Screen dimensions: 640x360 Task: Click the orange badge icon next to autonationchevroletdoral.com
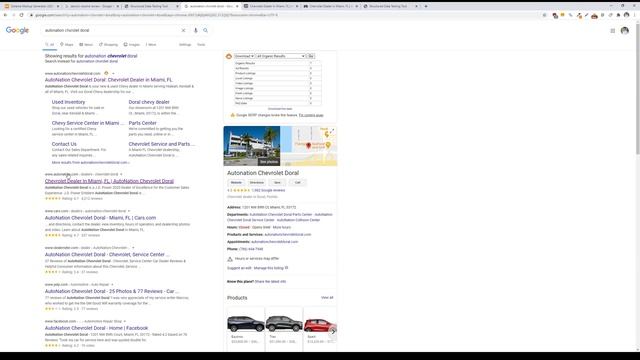point(106,73)
